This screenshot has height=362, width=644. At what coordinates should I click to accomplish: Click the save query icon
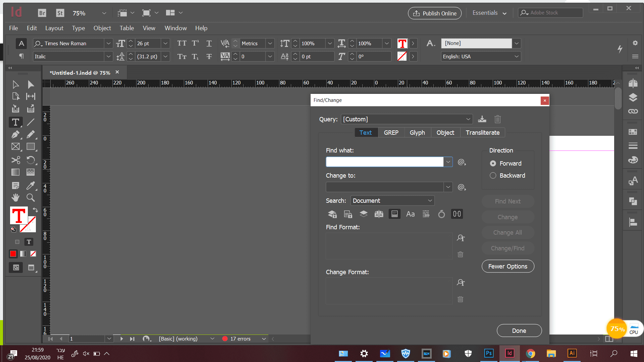tap(482, 119)
